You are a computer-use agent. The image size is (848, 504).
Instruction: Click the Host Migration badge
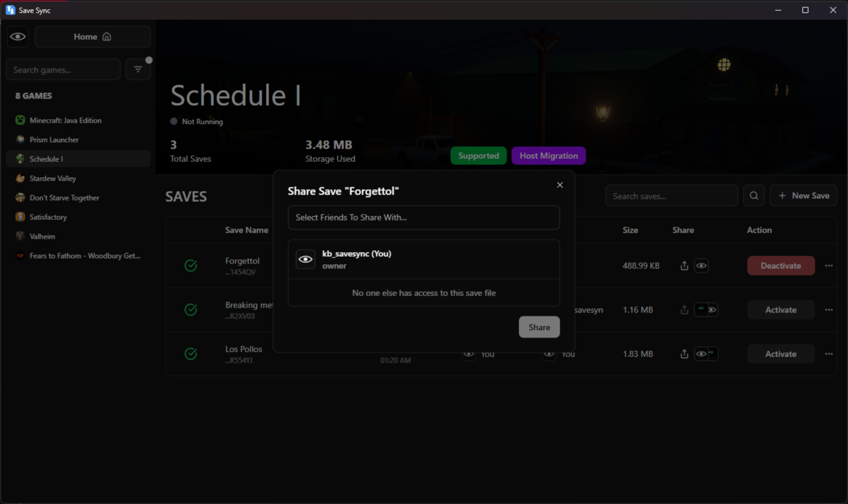click(x=549, y=156)
